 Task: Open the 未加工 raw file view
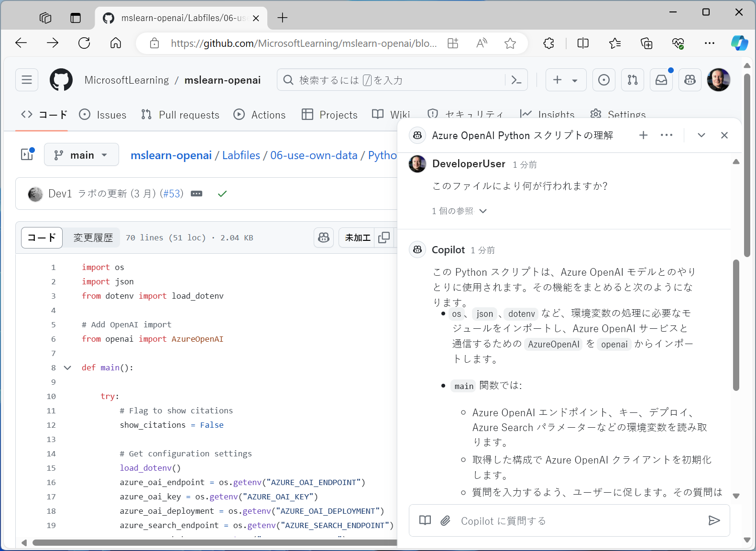pyautogui.click(x=358, y=238)
